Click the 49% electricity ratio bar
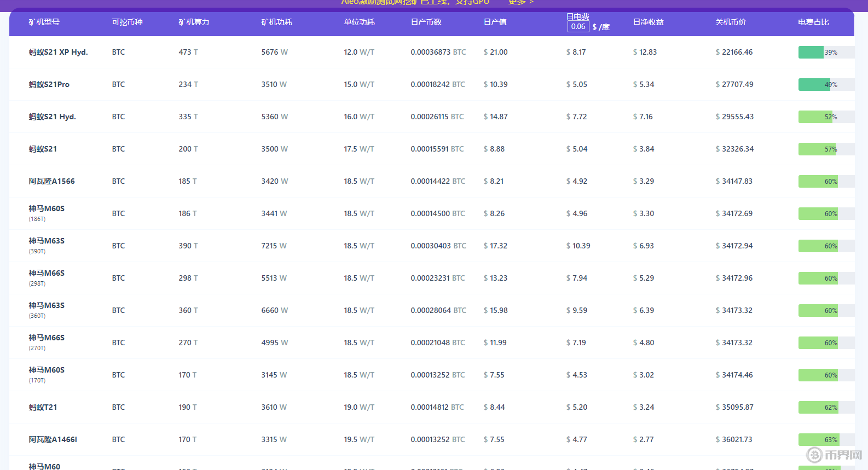Screen dimensions: 868x470 (825, 85)
